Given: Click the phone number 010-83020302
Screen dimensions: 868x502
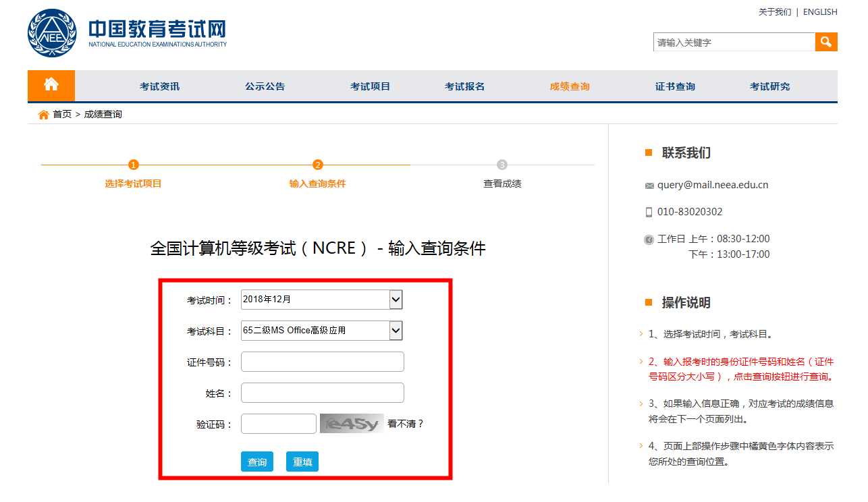Looking at the screenshot, I should (690, 212).
